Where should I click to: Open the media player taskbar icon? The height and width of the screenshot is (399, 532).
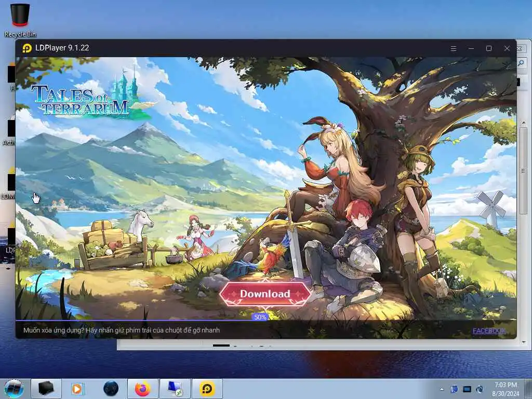pos(78,389)
